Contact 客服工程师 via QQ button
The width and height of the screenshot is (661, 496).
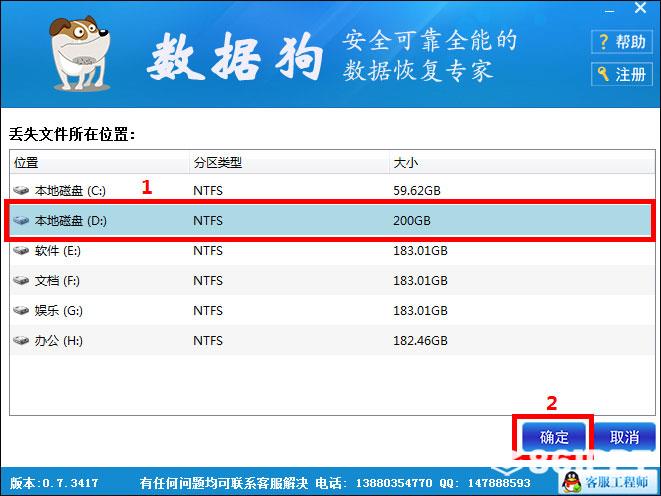coord(608,482)
